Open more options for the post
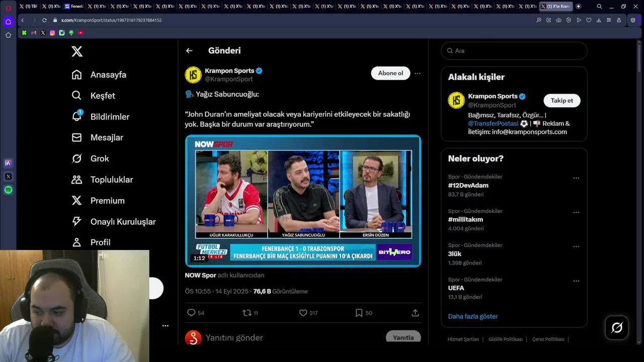The image size is (644, 362). coord(418,73)
